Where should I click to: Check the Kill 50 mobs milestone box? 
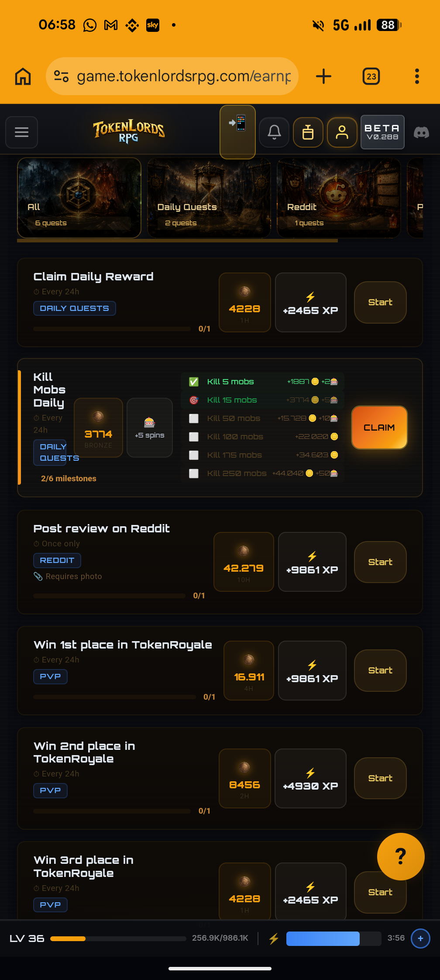[x=194, y=418]
